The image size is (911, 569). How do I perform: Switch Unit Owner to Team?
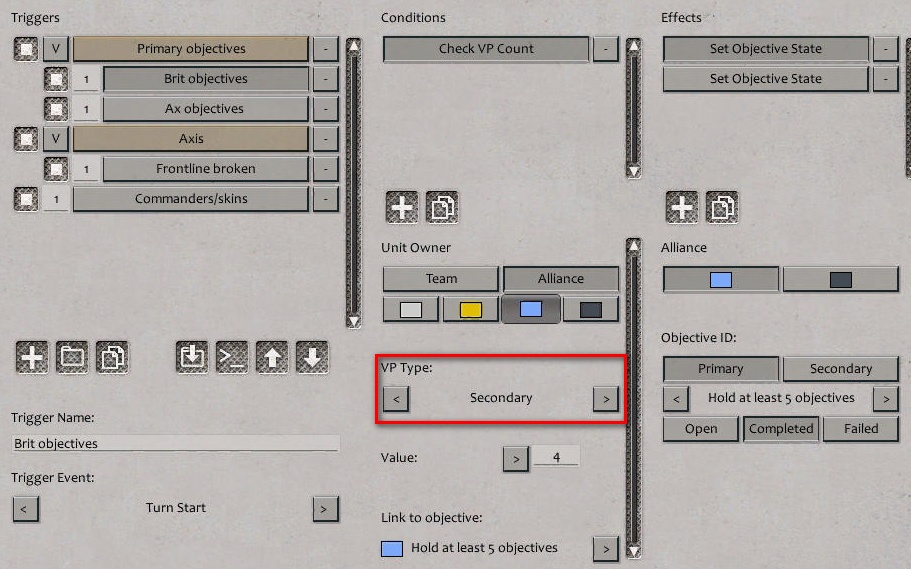441,279
